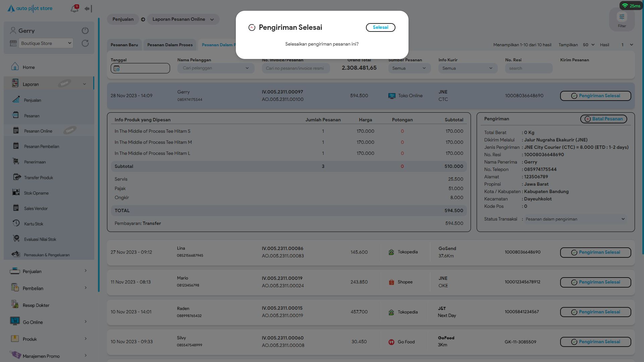Click back icon in Pengiriman Selesai dialog

pos(252,27)
